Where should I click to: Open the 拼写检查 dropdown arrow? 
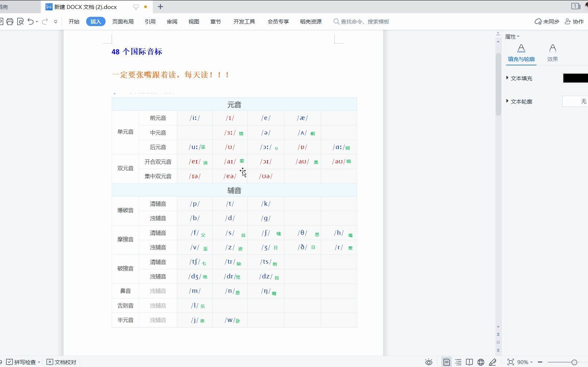pos(39,362)
